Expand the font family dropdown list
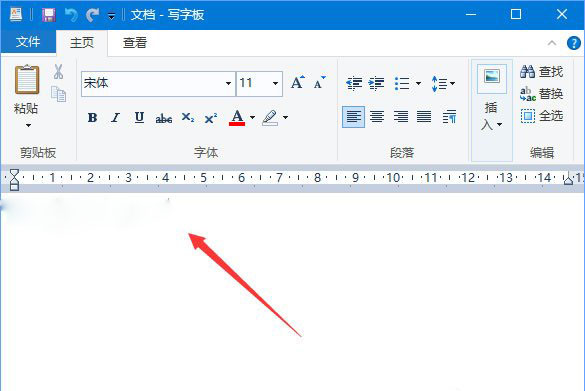Viewport: 585px width, 391px height. (x=228, y=84)
